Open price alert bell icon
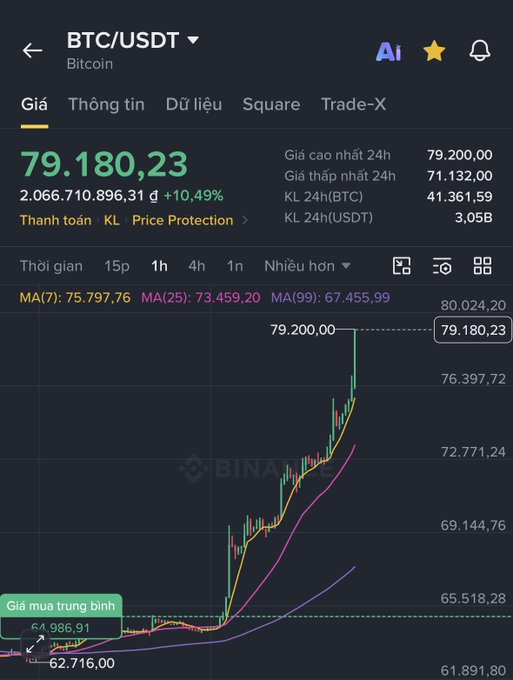This screenshot has height=680, width=513. 480,51
